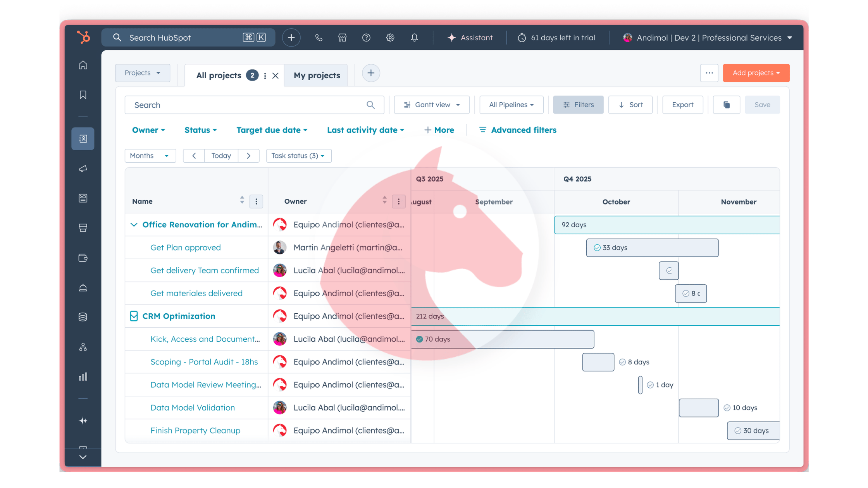Open the Marketplace store icon

[x=342, y=38]
